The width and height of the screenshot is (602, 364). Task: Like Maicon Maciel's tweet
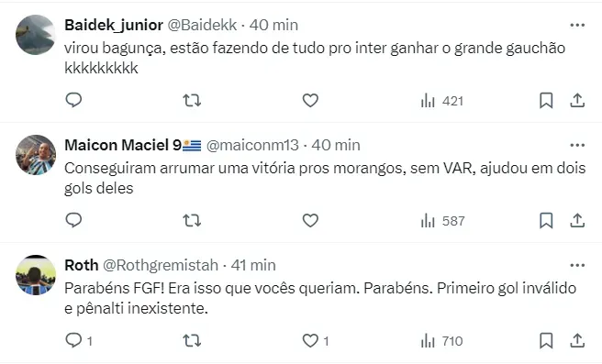310,221
